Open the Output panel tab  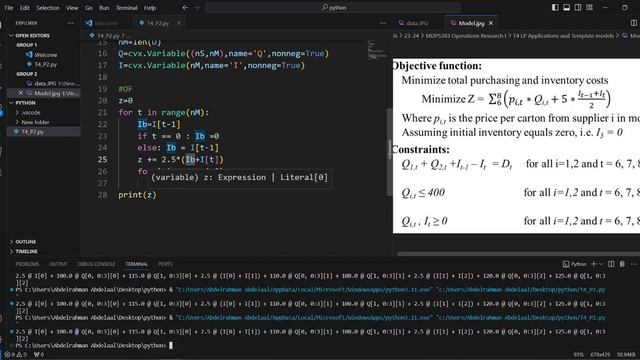tap(58, 264)
